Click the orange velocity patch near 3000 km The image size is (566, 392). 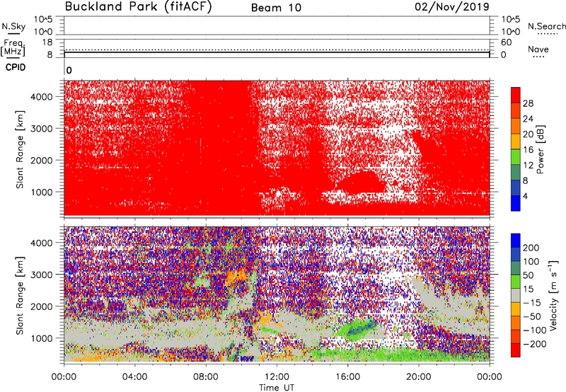pyautogui.click(x=236, y=277)
